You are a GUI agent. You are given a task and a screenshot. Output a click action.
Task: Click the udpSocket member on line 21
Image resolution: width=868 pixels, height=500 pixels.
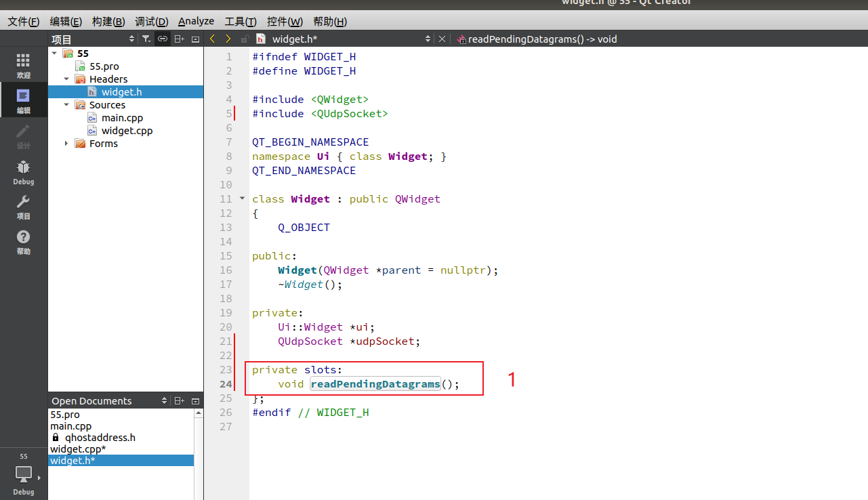tap(385, 341)
